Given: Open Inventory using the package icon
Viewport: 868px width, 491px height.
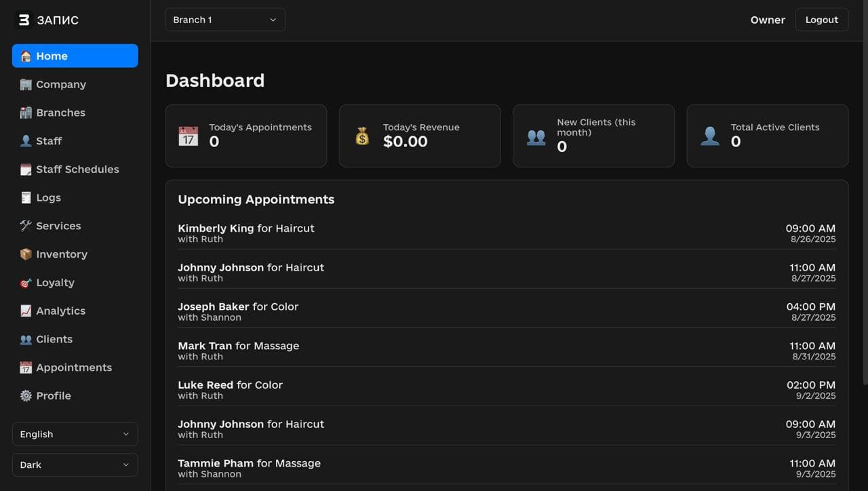Looking at the screenshot, I should (x=24, y=254).
